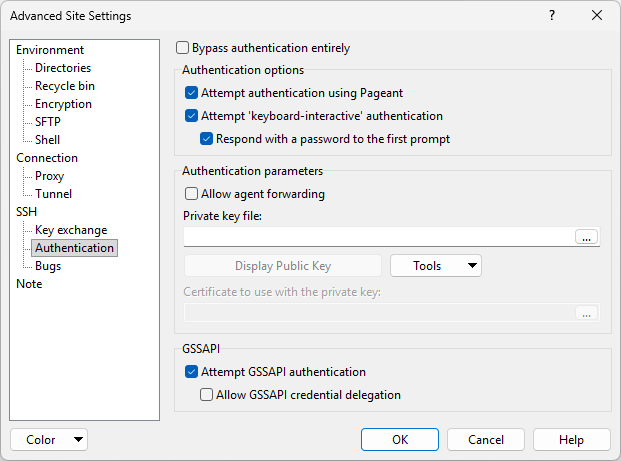
Task: Open the Bugs page under SSH
Action: (48, 266)
